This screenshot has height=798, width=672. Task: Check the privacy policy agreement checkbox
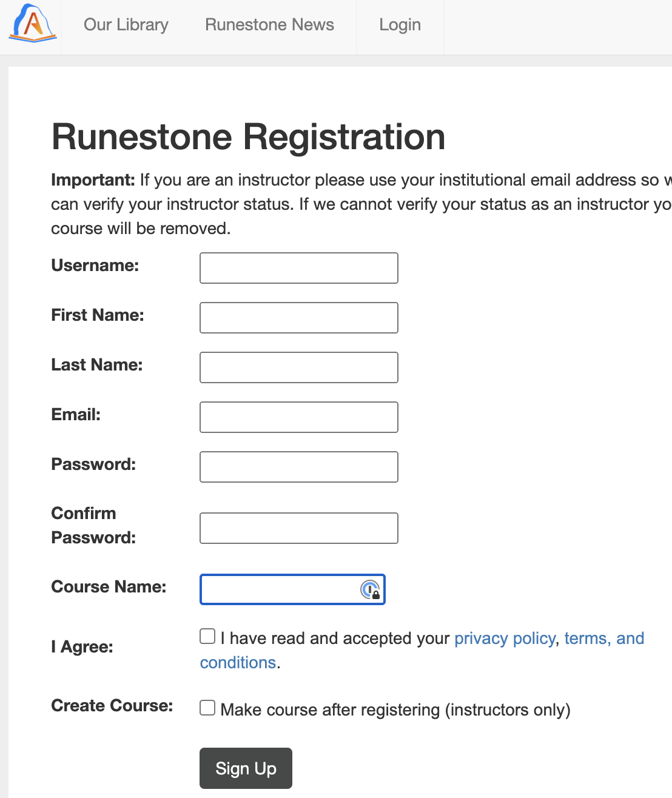coord(207,635)
